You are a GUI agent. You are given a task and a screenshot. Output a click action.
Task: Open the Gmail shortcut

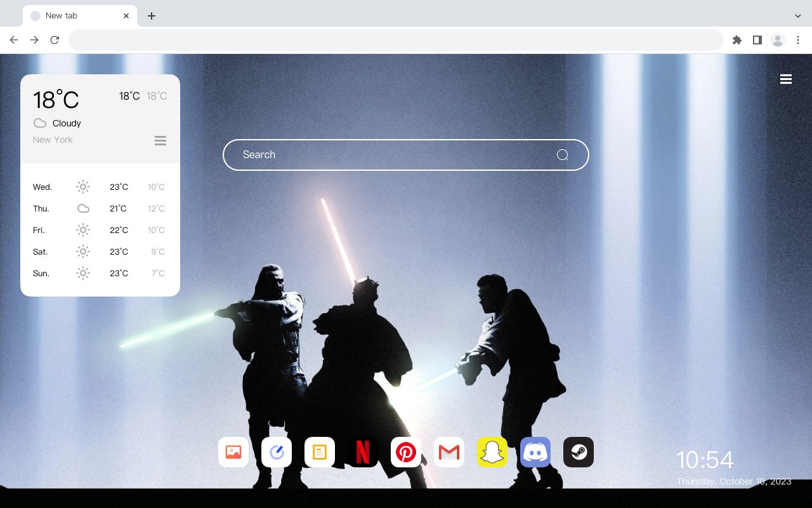pyautogui.click(x=449, y=452)
